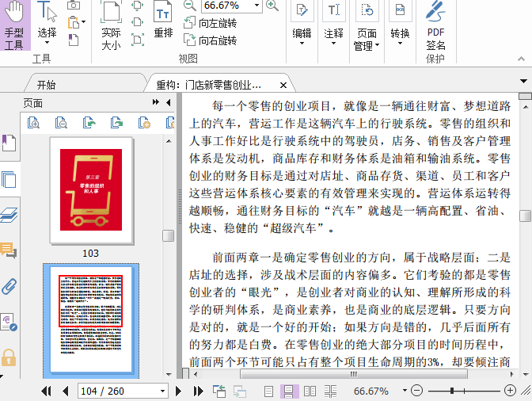
Task: Insert page icon in pages panel
Action: coord(144,123)
